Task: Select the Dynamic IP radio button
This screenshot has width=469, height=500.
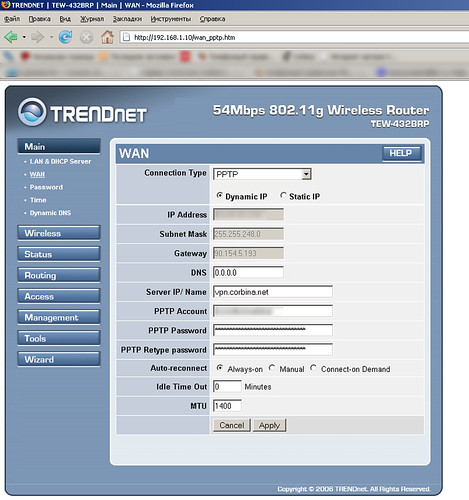Action: click(x=219, y=196)
